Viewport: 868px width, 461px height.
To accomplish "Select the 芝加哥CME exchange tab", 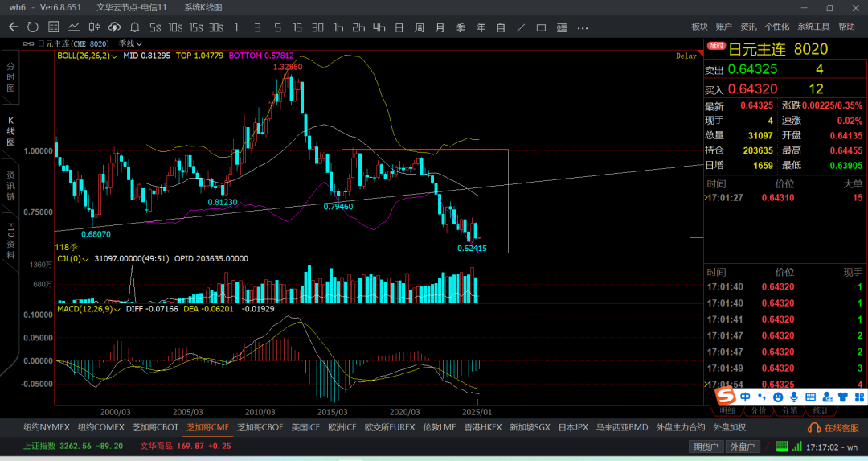I will click(x=207, y=428).
